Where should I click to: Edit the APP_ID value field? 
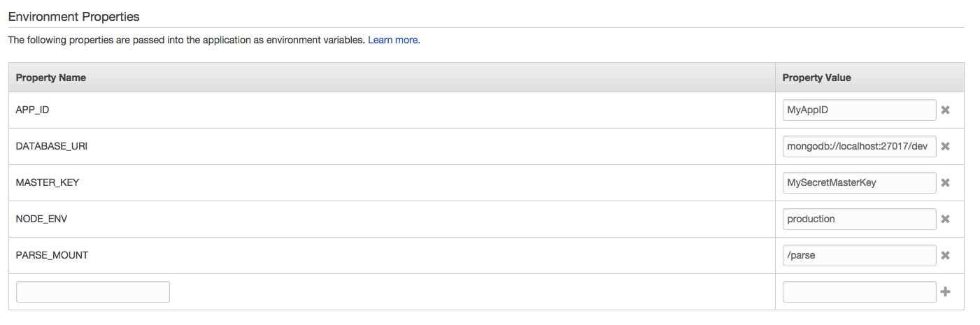[859, 110]
